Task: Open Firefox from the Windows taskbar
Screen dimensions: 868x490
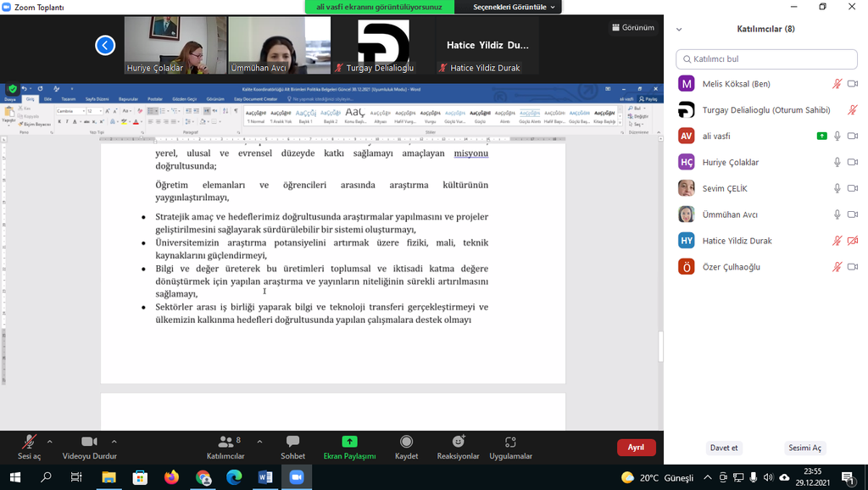Action: 172,477
